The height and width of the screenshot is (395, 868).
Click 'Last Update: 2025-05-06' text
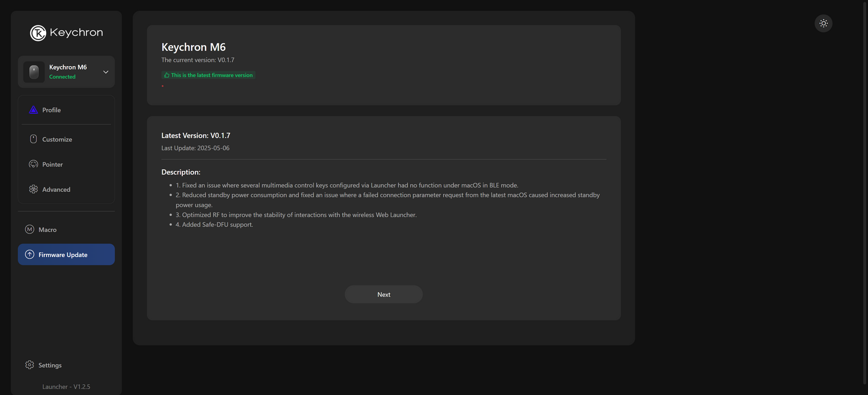[195, 148]
